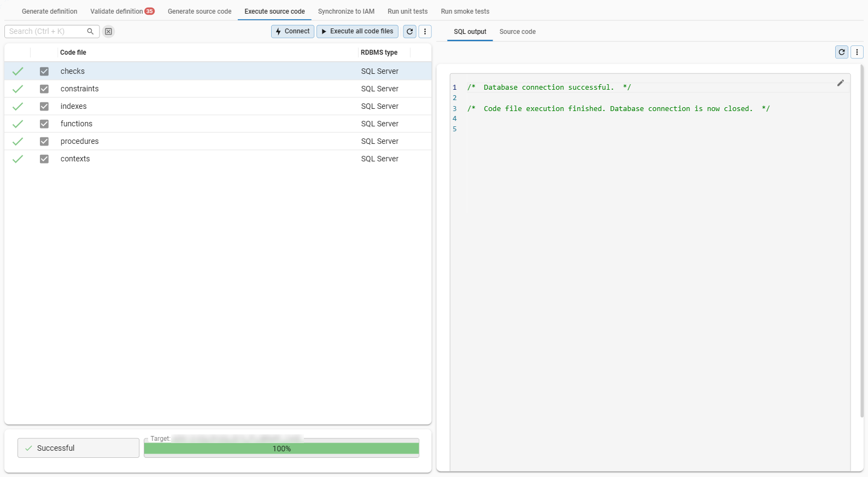868x477 pixels.
Task: Uncheck the checks code file checkbox
Action: coord(44,71)
